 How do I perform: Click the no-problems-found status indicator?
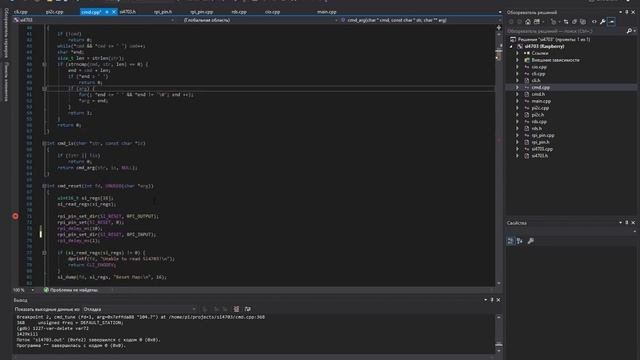(x=71, y=290)
